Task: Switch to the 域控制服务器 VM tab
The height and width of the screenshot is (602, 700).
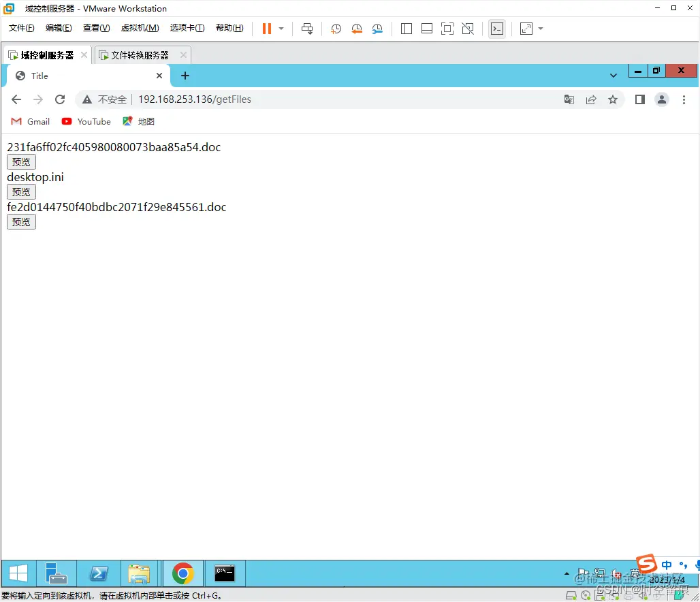Action: 47,55
